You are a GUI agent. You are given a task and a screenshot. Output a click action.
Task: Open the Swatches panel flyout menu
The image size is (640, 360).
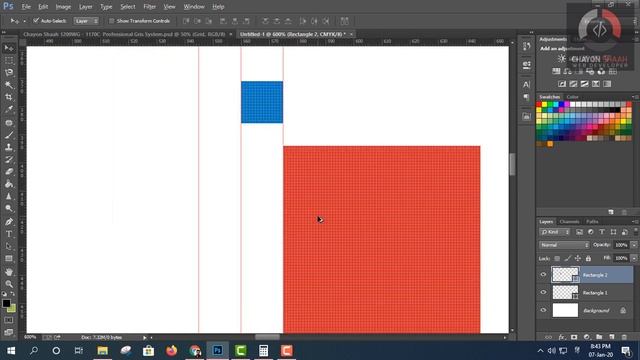[635, 97]
